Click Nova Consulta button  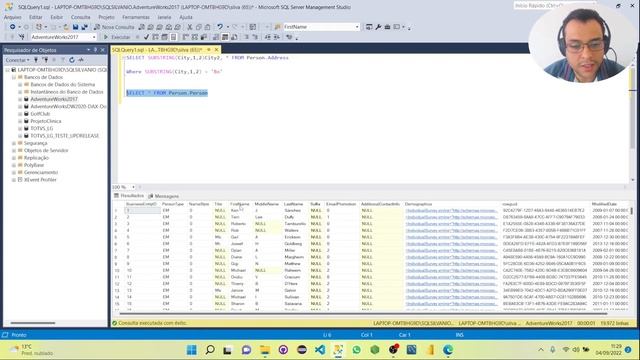click(114, 27)
